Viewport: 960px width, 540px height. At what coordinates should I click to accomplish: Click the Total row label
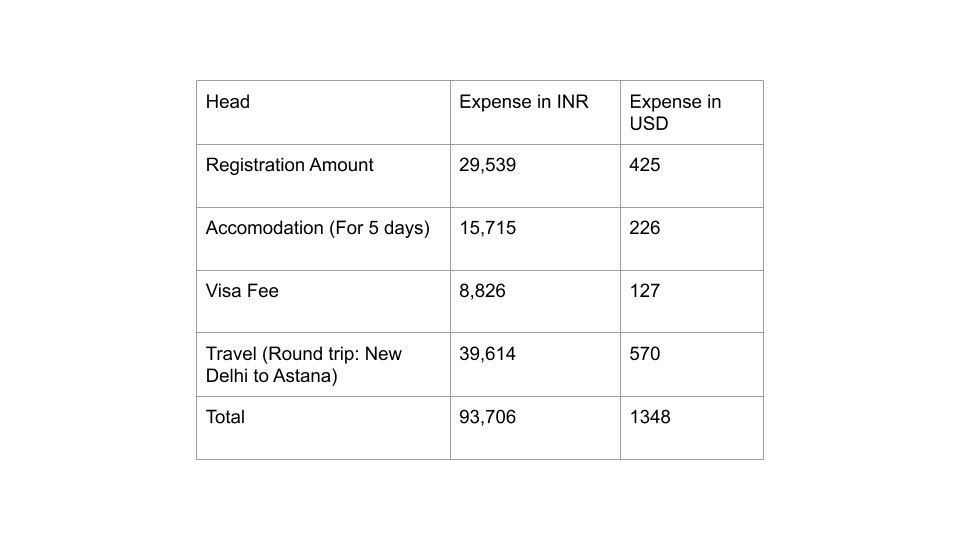click(225, 417)
